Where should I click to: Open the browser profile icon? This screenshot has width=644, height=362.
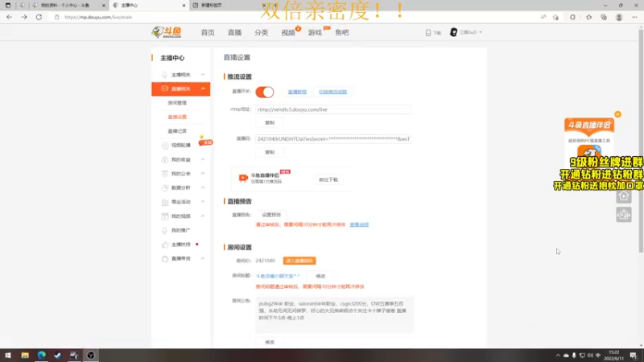pyautogui.click(x=619, y=17)
